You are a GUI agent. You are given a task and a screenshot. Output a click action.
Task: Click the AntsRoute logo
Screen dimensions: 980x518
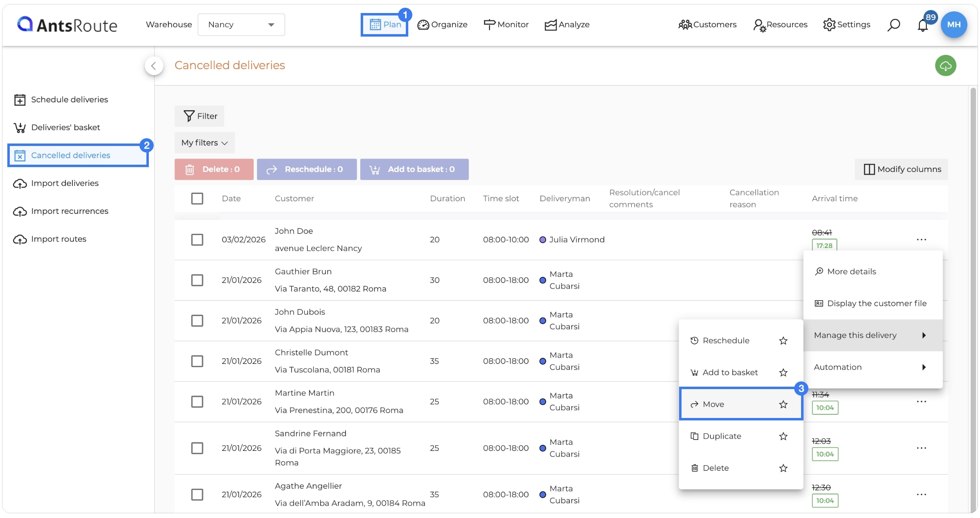coord(68,25)
